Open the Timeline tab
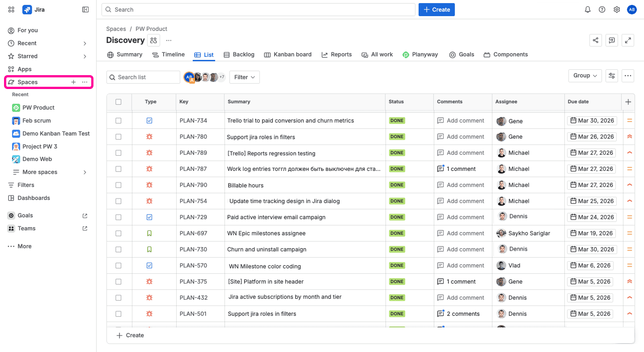Viewport: 644px width, 352px height. (x=168, y=55)
